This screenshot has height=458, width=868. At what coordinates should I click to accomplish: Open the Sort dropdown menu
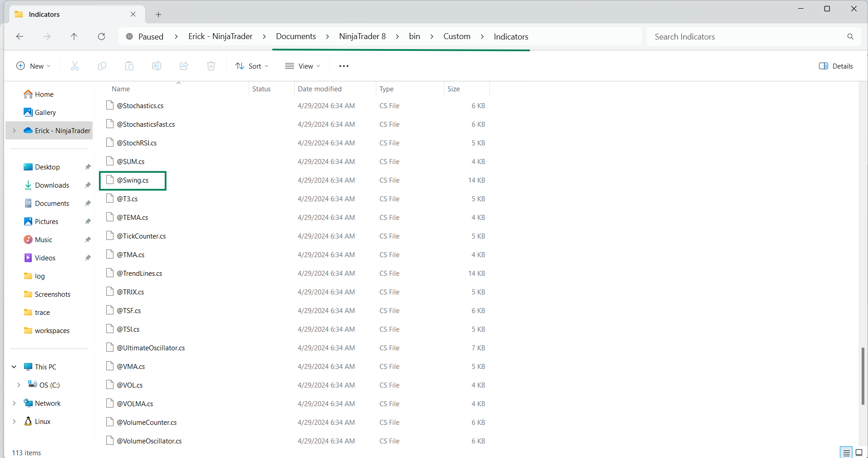[252, 66]
